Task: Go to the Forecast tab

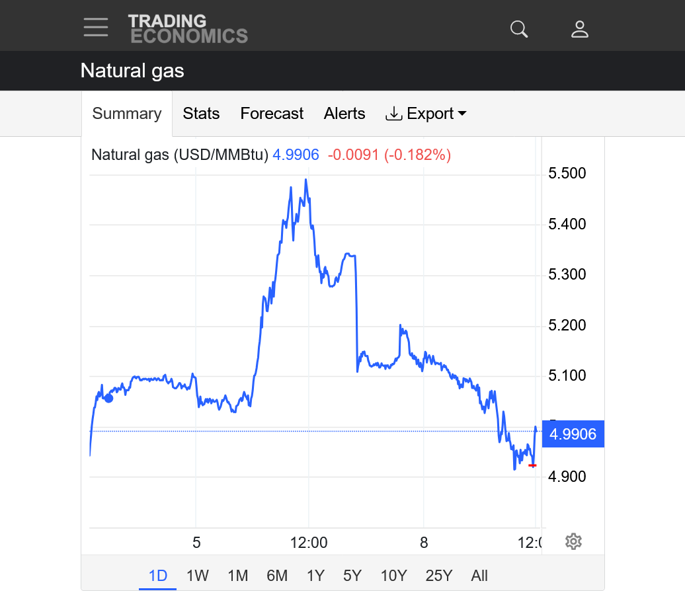Action: (x=272, y=114)
